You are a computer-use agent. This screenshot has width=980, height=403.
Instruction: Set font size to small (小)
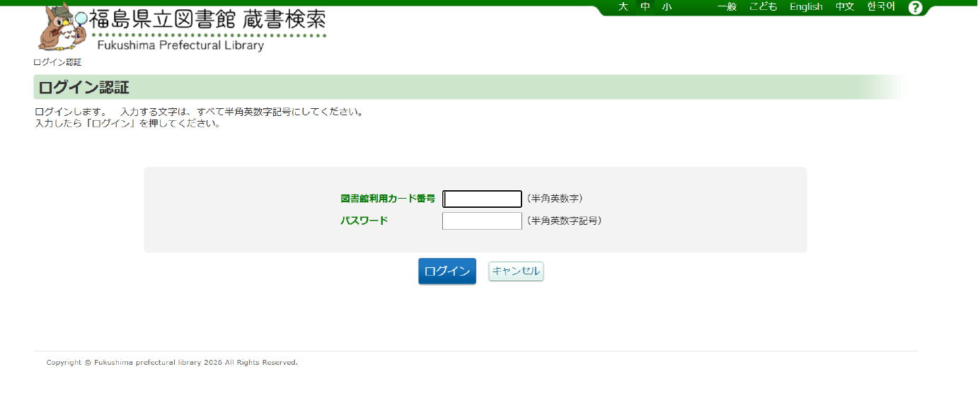click(x=667, y=7)
